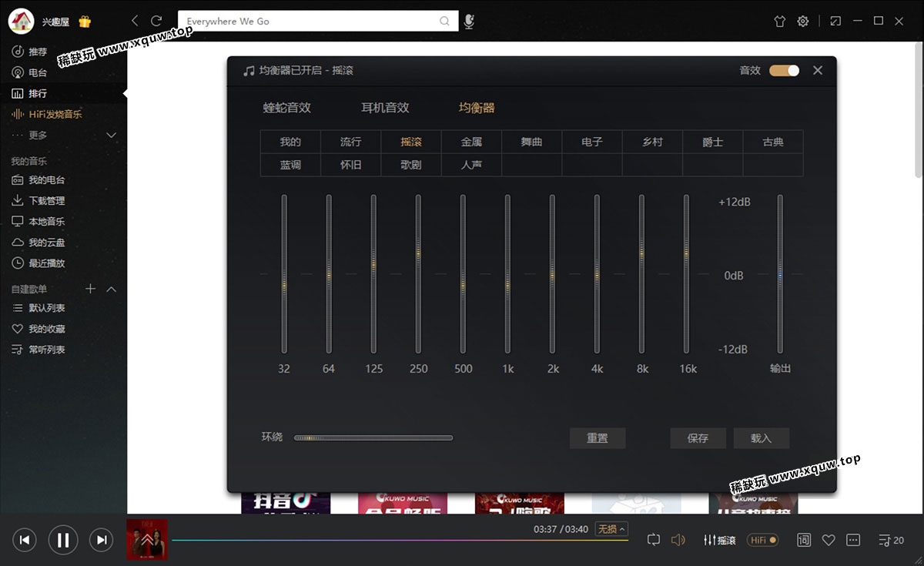Click the gift box icon
This screenshot has height=566, width=924.
pos(85,22)
